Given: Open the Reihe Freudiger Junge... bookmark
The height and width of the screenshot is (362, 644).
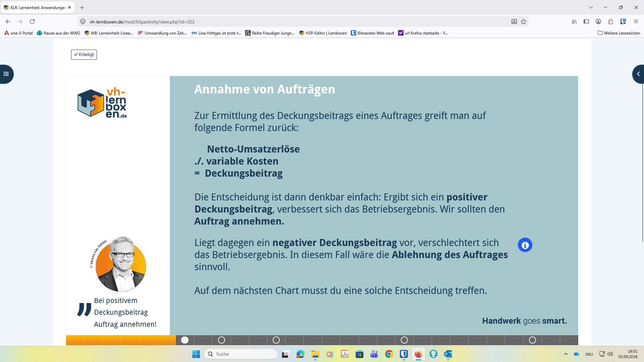Looking at the screenshot, I should tap(270, 33).
